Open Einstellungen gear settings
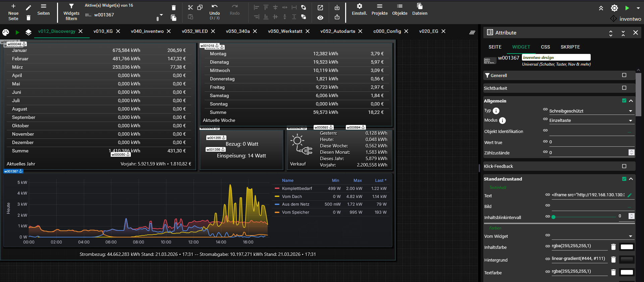 (x=359, y=6)
